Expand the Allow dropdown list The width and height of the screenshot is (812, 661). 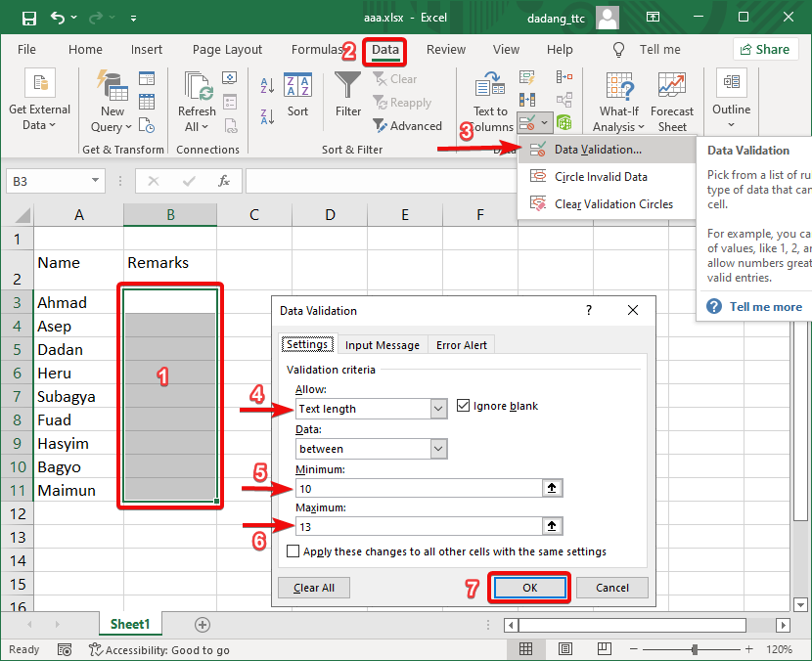[438, 409]
